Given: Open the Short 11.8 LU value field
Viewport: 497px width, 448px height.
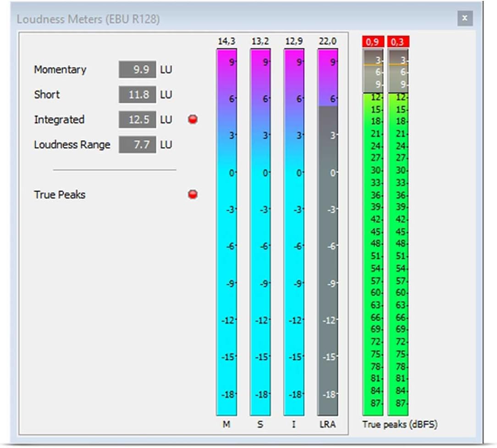Looking at the screenshot, I should 137,94.
